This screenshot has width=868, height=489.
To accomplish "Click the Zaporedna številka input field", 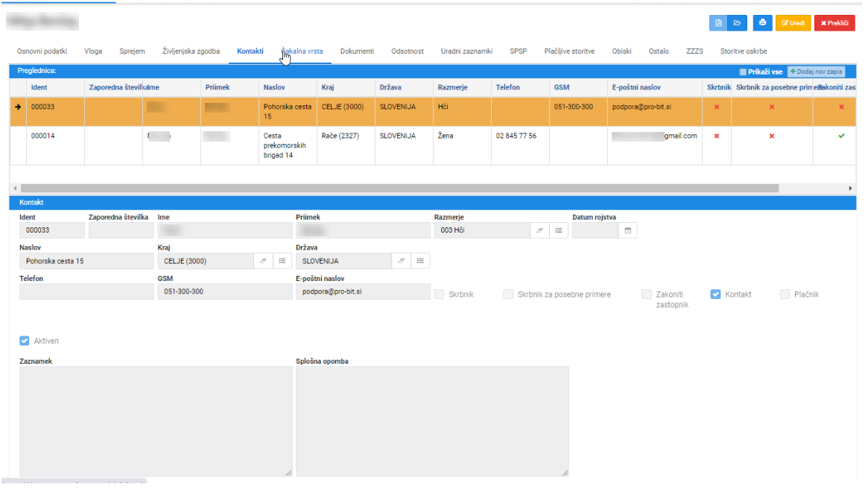I will click(121, 230).
